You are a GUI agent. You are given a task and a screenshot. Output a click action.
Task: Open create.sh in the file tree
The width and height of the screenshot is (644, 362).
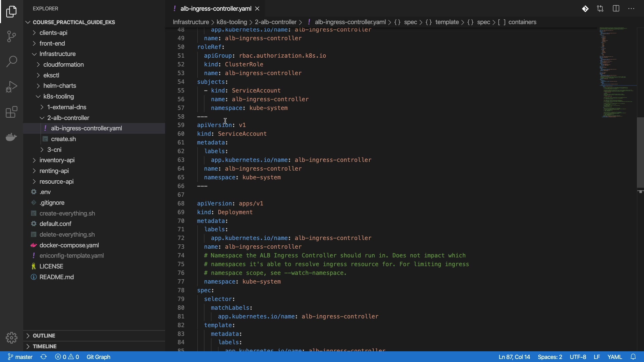click(x=63, y=139)
